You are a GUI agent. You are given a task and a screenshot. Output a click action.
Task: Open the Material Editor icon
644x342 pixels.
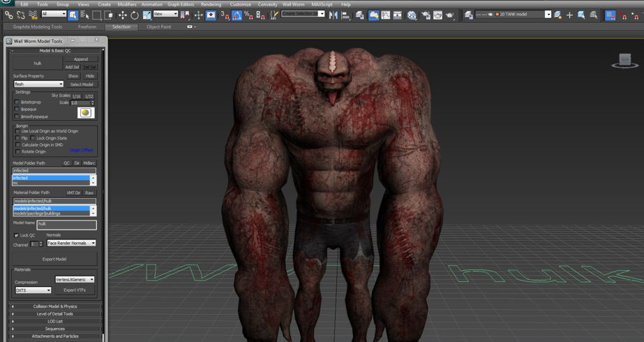412,15
